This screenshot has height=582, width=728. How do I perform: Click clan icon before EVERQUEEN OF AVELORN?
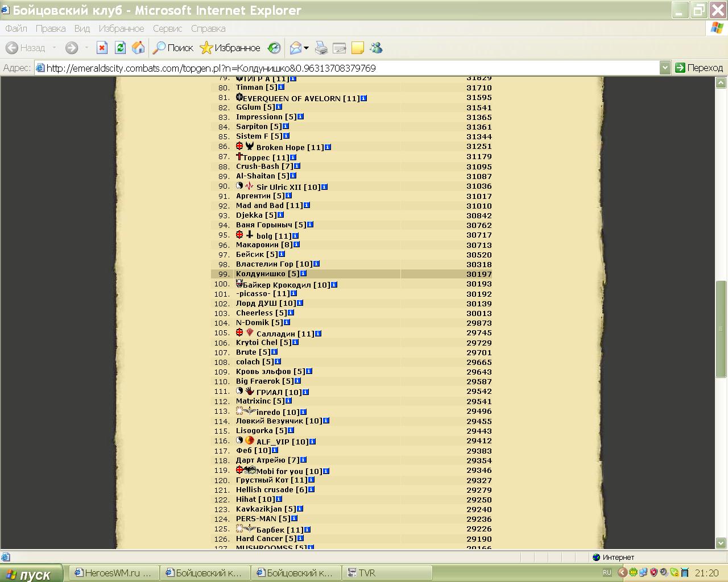point(239,97)
